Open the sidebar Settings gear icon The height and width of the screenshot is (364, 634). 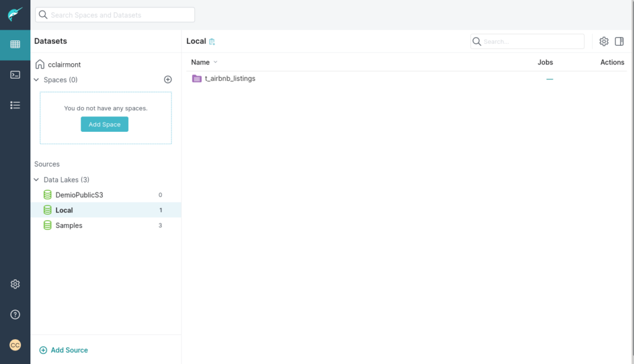15,284
